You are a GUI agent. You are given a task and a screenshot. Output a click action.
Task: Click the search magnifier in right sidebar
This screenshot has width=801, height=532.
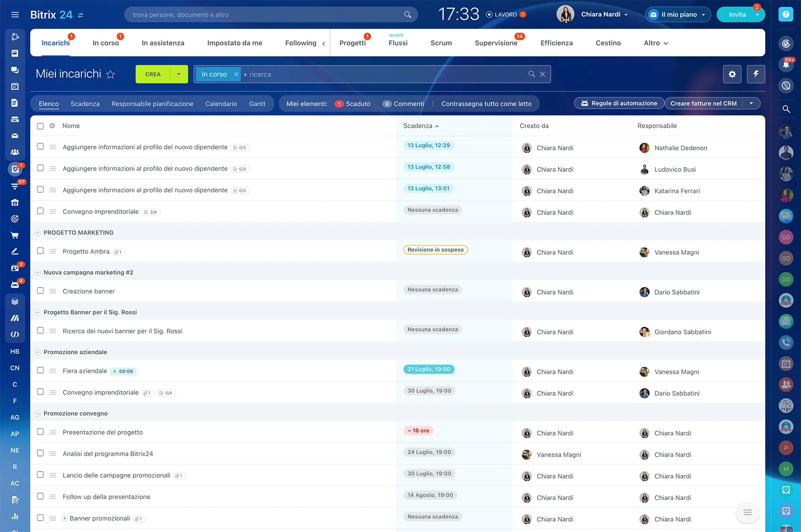click(786, 109)
